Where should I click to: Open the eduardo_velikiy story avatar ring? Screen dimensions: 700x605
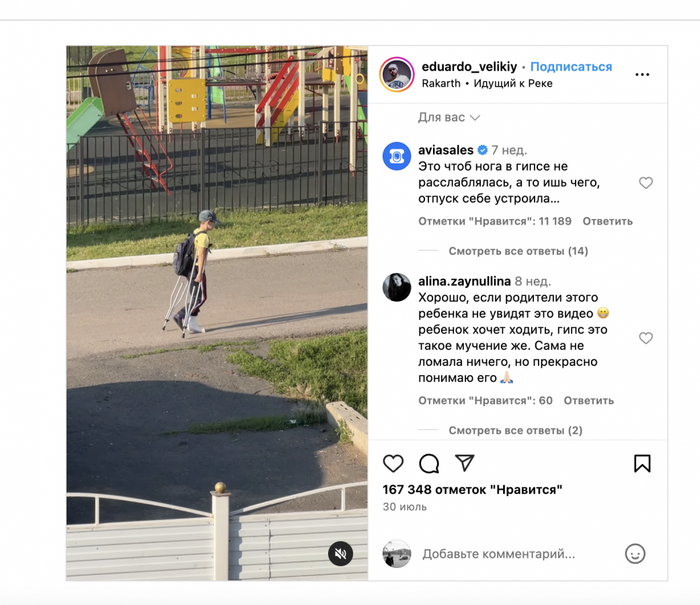[397, 75]
